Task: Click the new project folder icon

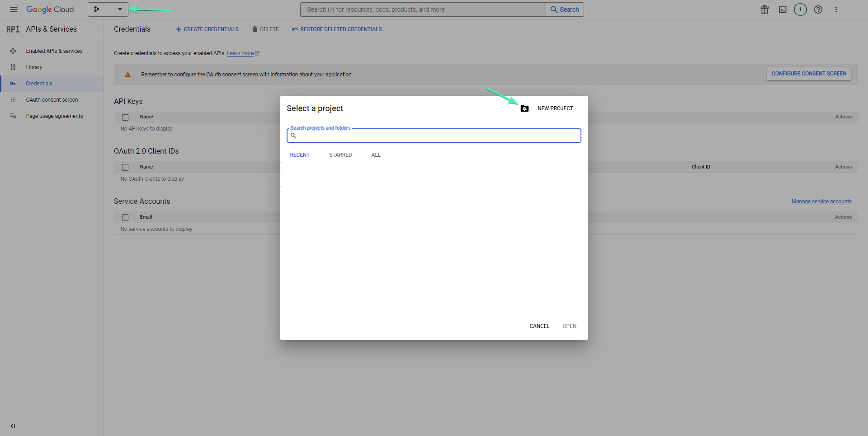Action: (524, 108)
